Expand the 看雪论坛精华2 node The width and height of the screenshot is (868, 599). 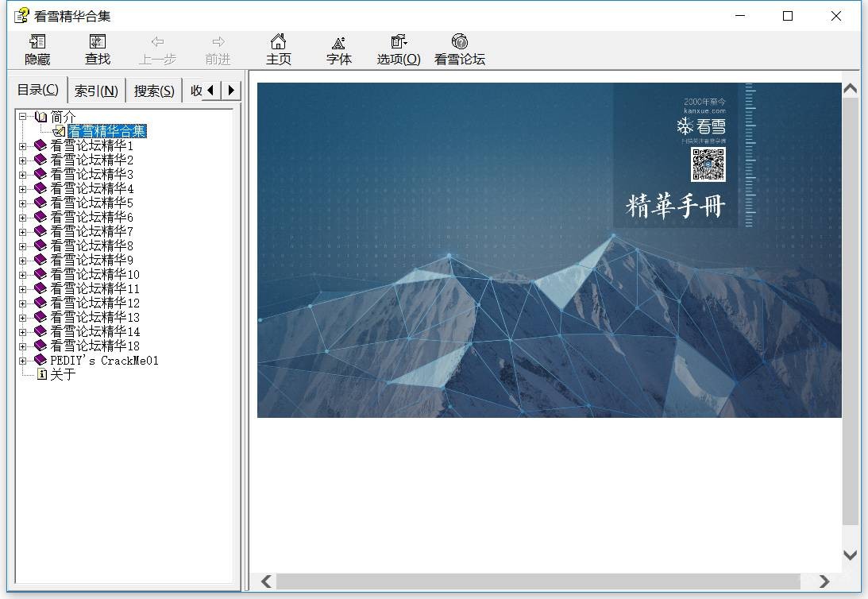tap(23, 161)
